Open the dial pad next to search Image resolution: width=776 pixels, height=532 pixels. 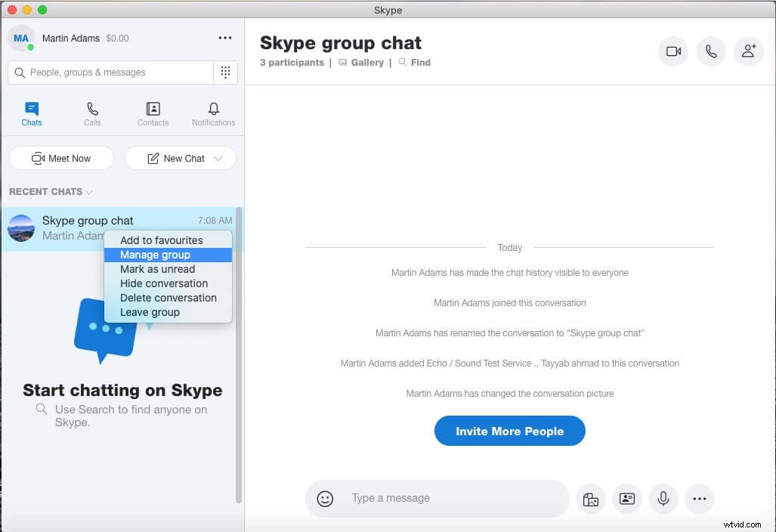[x=224, y=72]
